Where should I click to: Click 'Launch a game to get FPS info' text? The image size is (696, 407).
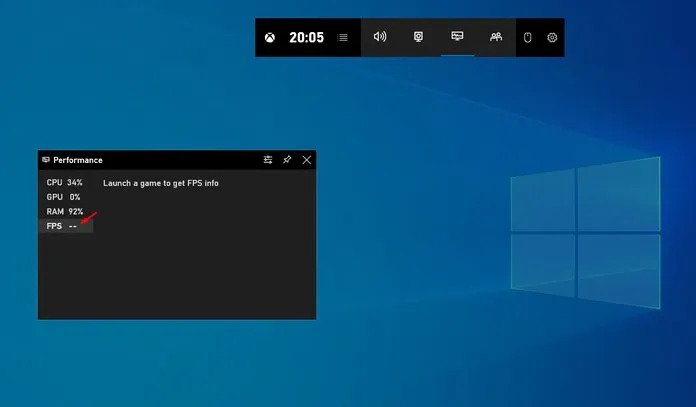click(161, 183)
